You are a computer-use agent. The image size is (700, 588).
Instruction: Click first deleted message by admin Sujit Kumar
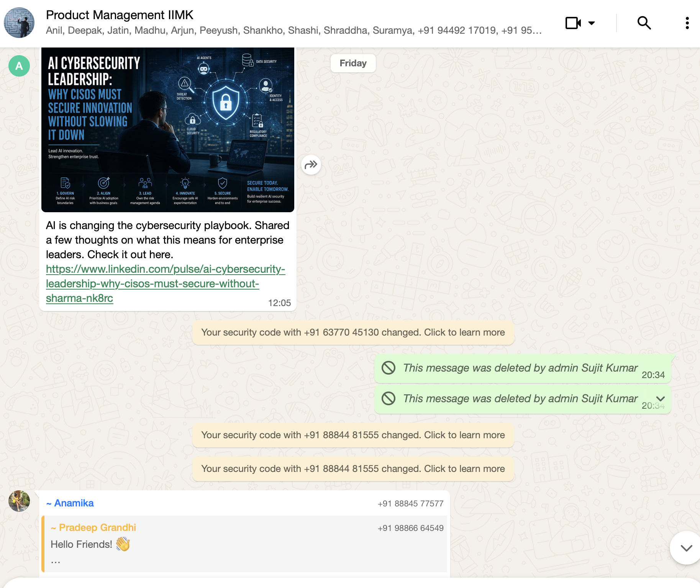point(523,368)
